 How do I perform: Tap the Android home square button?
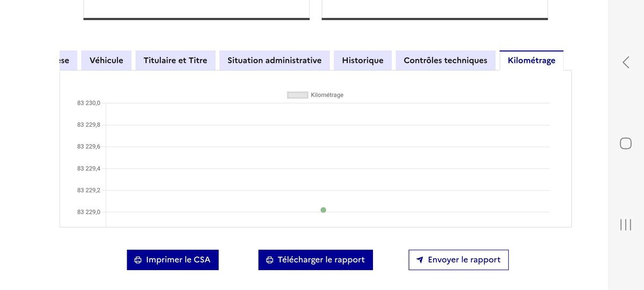pyautogui.click(x=626, y=143)
